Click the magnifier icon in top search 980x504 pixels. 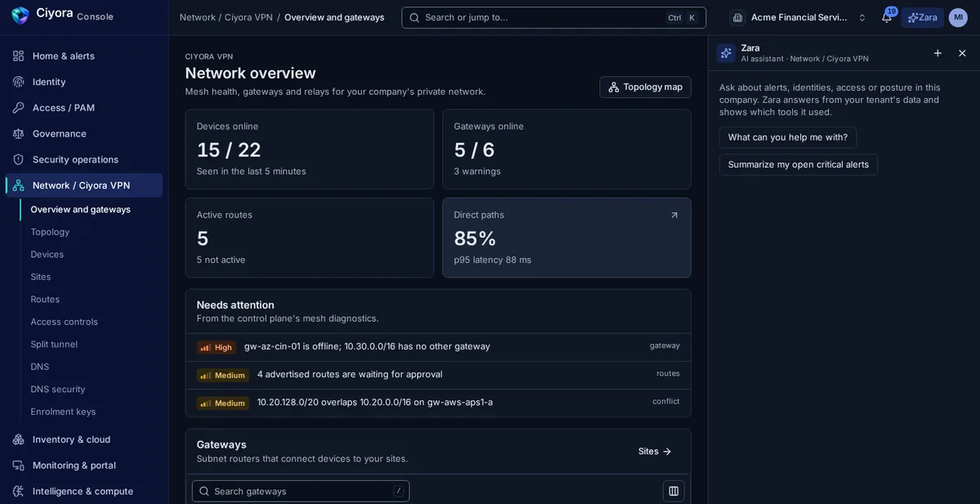coord(415,17)
